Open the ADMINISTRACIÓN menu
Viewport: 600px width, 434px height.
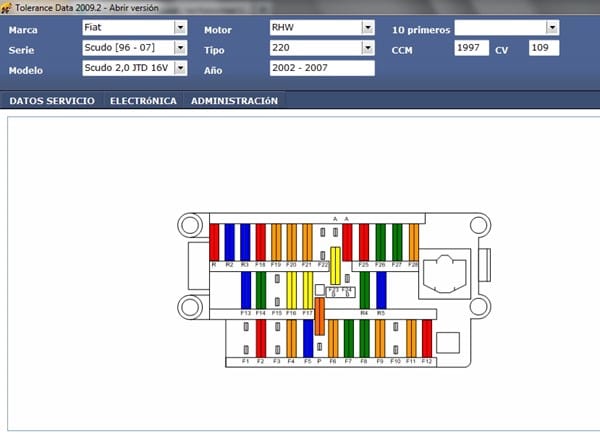click(235, 101)
